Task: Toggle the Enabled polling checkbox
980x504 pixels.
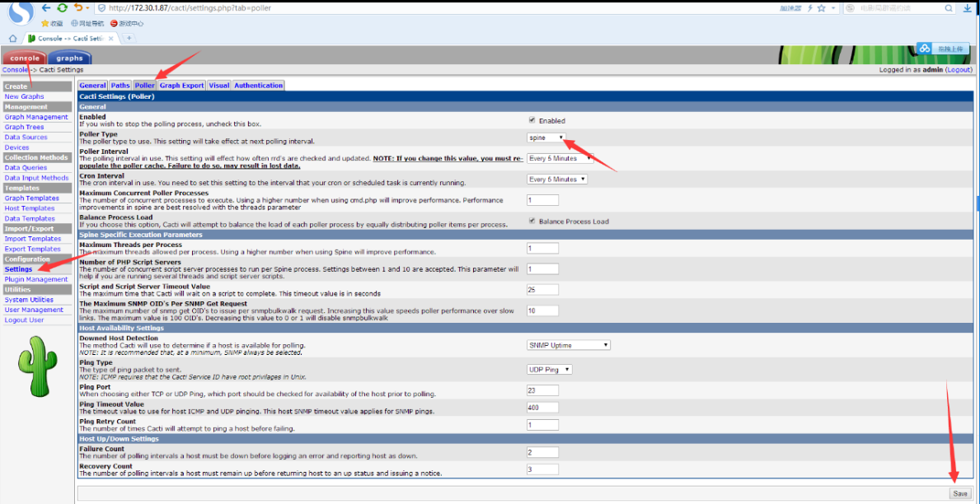Action: point(532,120)
